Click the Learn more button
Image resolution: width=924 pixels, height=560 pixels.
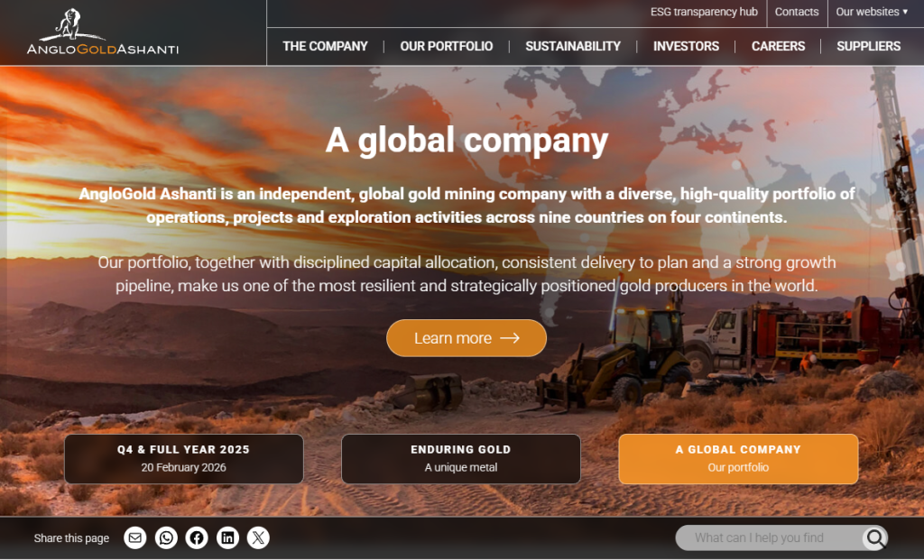point(467,338)
